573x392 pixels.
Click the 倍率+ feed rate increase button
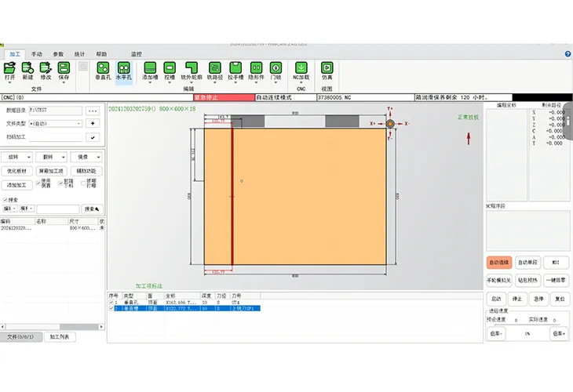coord(558,333)
